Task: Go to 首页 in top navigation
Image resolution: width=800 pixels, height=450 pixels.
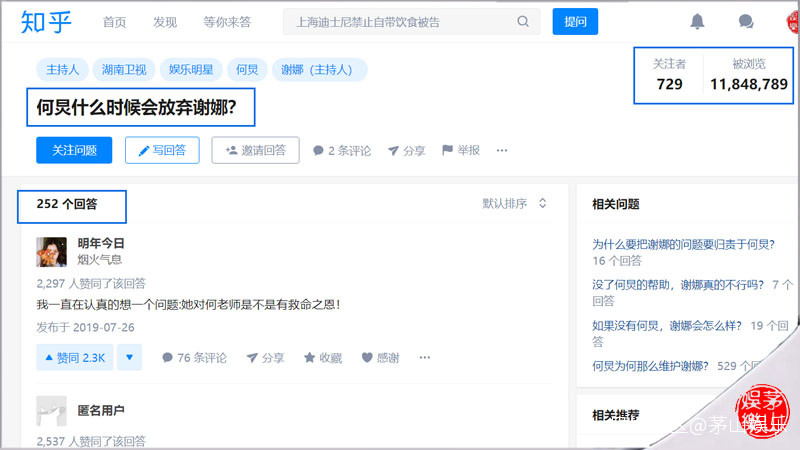Action: (x=114, y=22)
